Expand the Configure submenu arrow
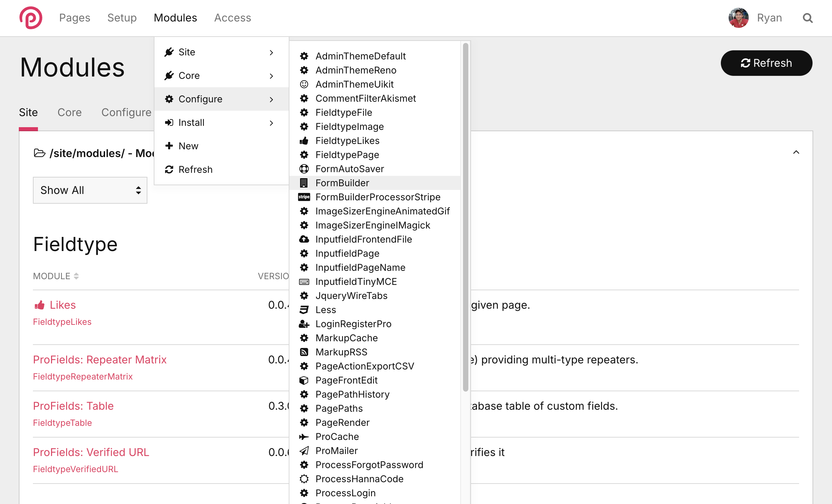832x504 pixels. pyautogui.click(x=271, y=99)
